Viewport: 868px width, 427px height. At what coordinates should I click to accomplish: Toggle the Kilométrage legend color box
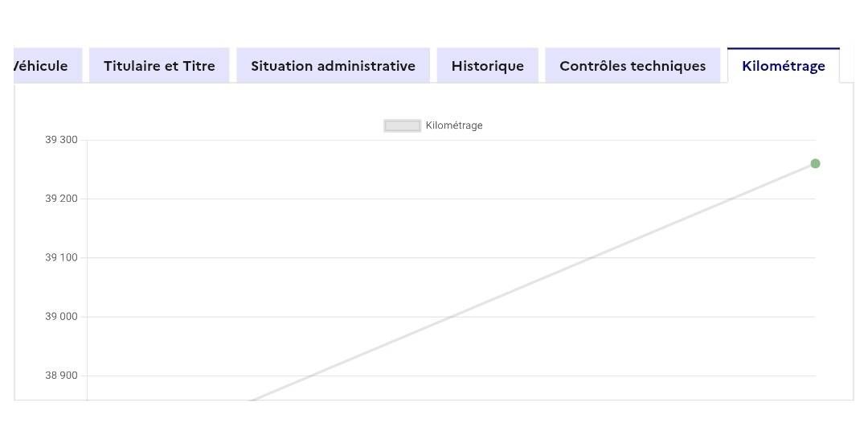click(x=403, y=125)
